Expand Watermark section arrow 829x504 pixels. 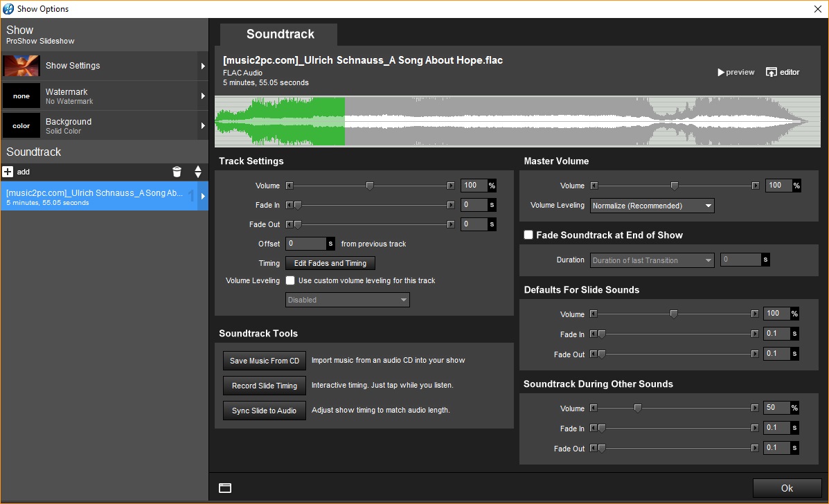tap(202, 96)
